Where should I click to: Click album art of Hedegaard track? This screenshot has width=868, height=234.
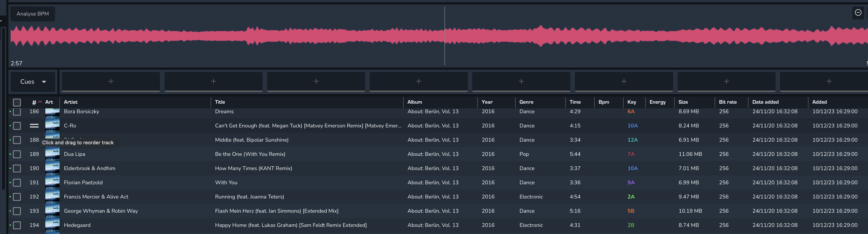(52, 225)
